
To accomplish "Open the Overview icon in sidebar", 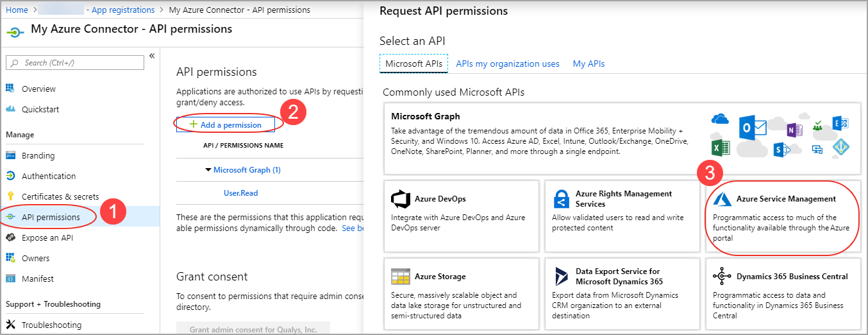I will 10,89.
